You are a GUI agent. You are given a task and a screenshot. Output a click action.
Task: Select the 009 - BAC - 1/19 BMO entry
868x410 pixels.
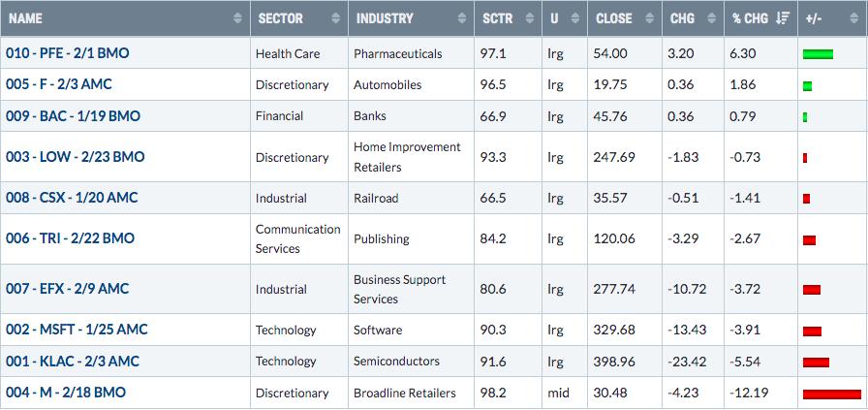(x=73, y=116)
